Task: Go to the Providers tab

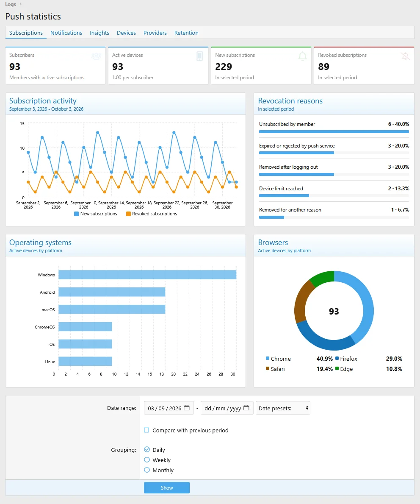Action: [155, 33]
